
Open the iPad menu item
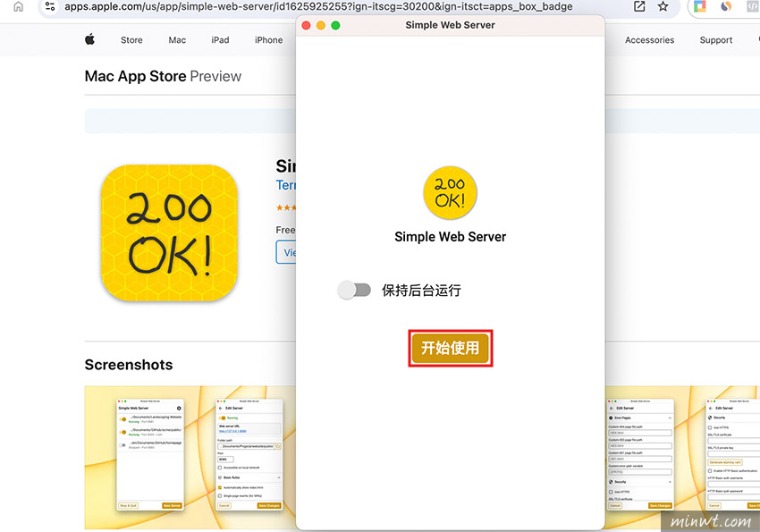(220, 40)
